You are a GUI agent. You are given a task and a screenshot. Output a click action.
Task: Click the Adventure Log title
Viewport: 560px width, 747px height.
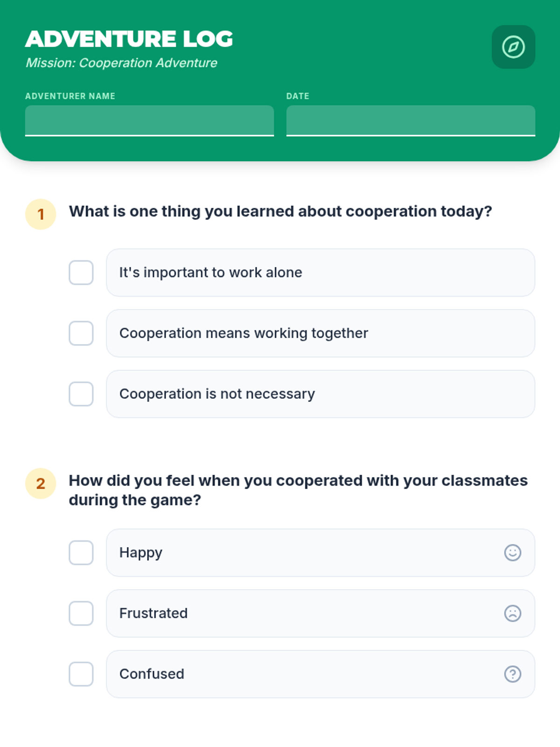pyautogui.click(x=129, y=39)
